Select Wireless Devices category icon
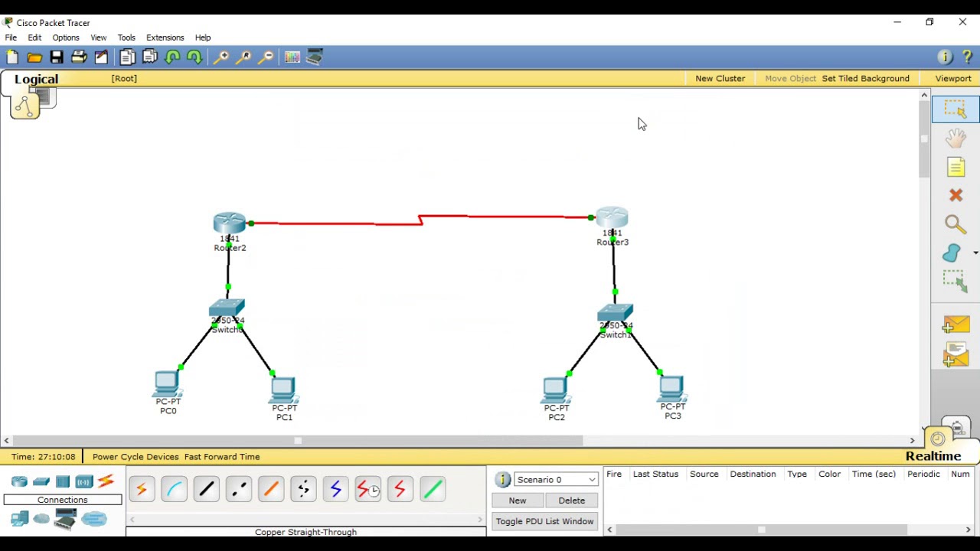Image resolution: width=980 pixels, height=551 pixels. (x=84, y=481)
